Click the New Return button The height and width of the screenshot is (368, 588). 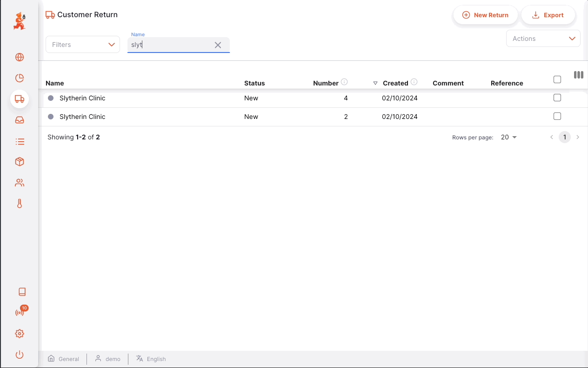tap(485, 15)
